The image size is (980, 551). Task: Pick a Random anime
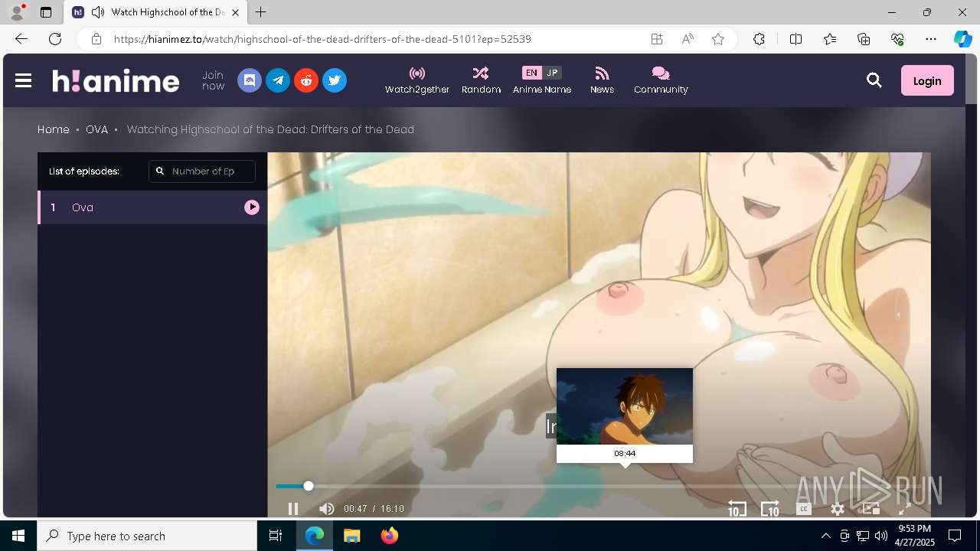481,80
